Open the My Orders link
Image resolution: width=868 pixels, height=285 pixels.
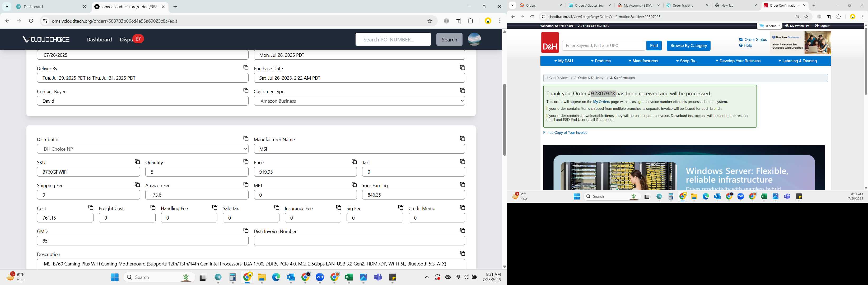(x=601, y=102)
